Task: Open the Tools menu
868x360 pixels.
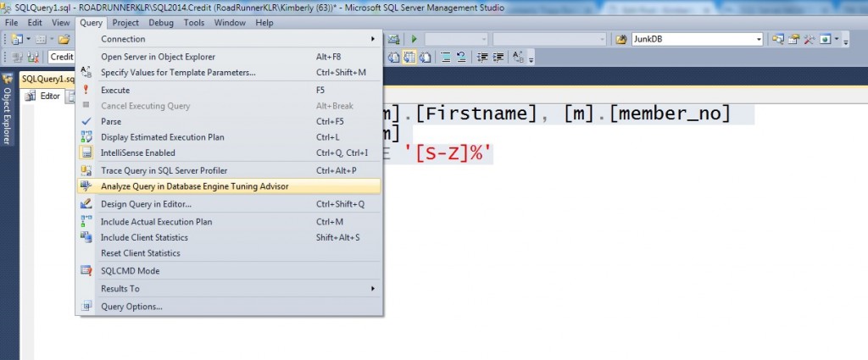Action: pyautogui.click(x=194, y=23)
